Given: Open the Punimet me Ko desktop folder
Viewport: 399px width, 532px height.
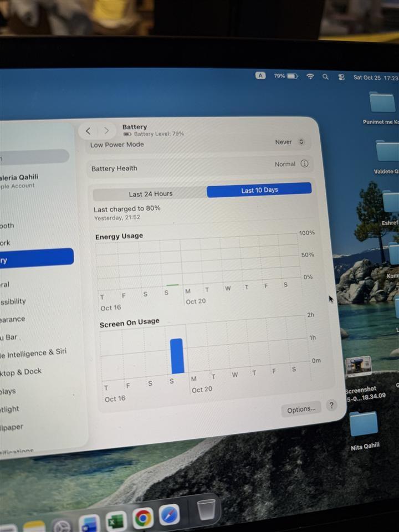Looking at the screenshot, I should pos(383,103).
